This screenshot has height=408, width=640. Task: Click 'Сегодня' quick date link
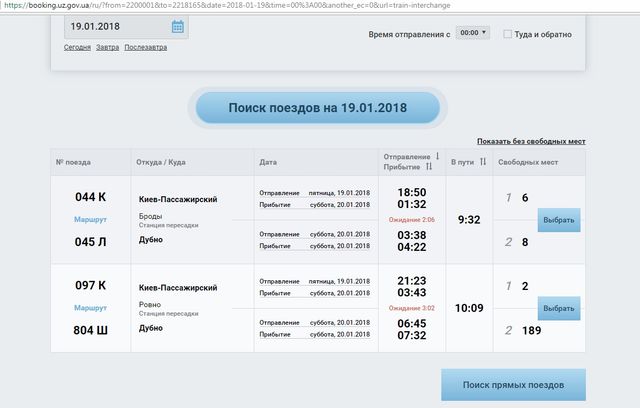coord(77,47)
